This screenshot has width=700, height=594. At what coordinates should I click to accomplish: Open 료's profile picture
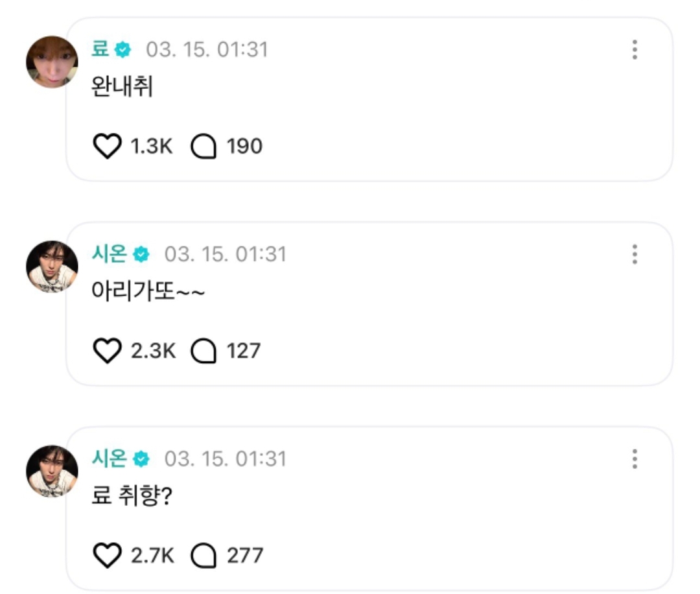click(x=52, y=62)
